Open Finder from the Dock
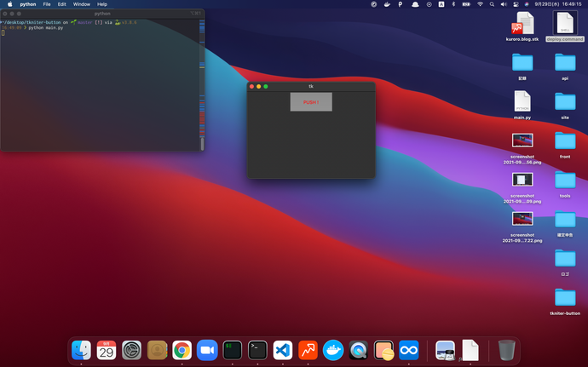The height and width of the screenshot is (367, 588). pyautogui.click(x=81, y=350)
